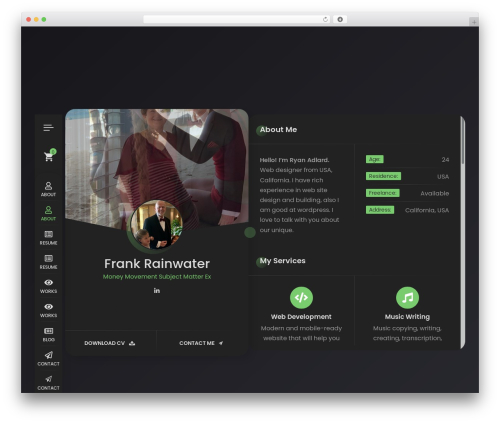Click the Residence label
The width and height of the screenshot is (500, 423).
(383, 176)
